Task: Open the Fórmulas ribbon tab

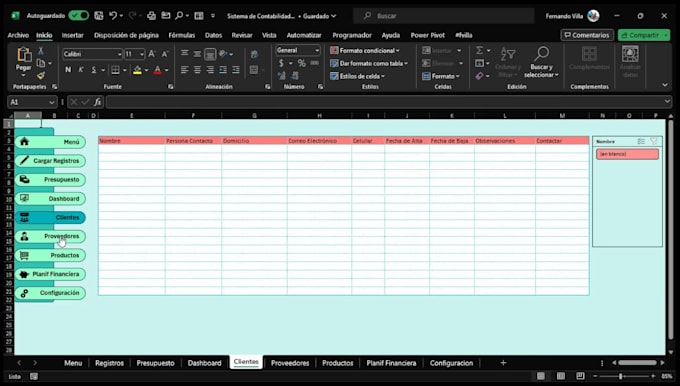Action: point(181,35)
